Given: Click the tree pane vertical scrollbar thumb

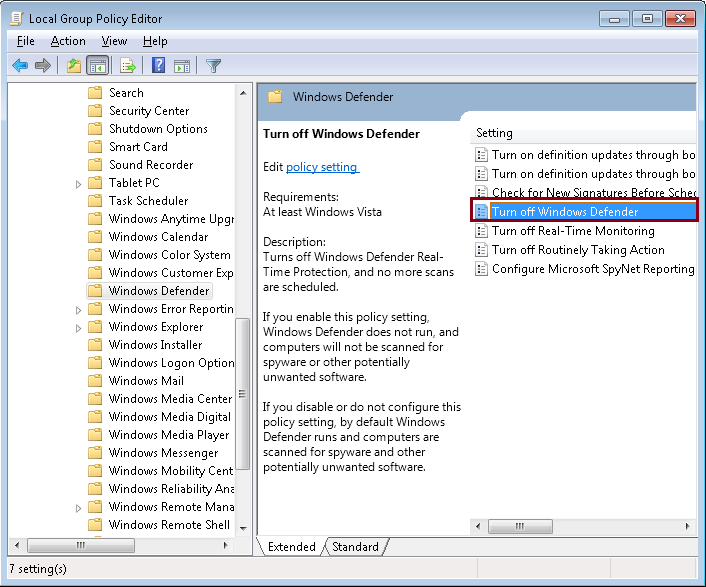Looking at the screenshot, I should pyautogui.click(x=243, y=394).
